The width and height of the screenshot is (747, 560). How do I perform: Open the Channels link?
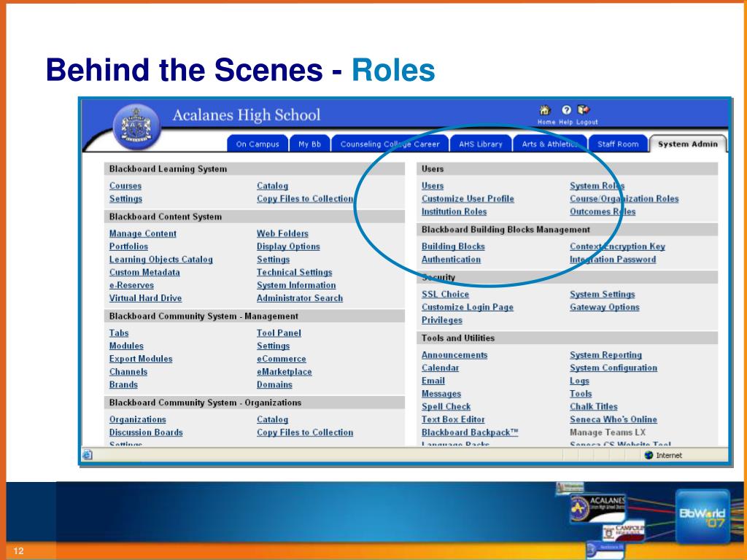point(128,371)
